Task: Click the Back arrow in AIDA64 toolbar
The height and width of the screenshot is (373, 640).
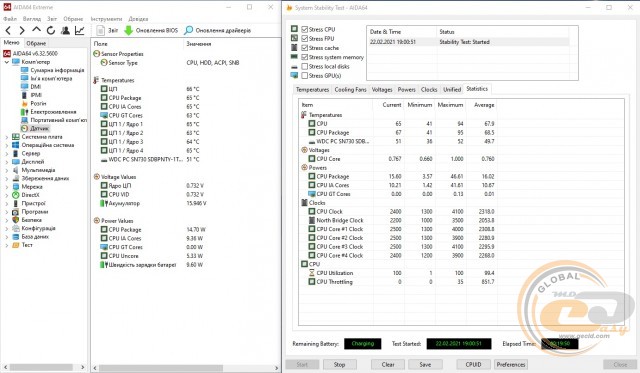Action: (x=8, y=30)
